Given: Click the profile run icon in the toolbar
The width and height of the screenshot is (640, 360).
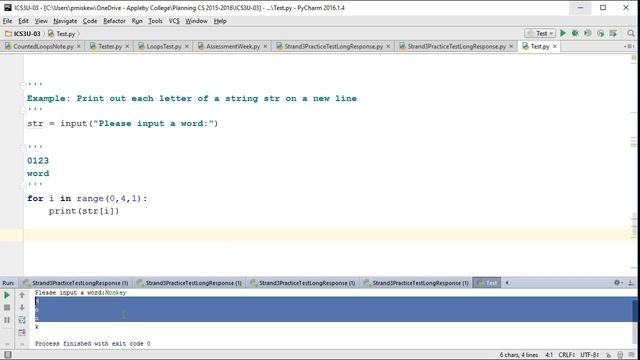Looking at the screenshot, I should point(600,33).
